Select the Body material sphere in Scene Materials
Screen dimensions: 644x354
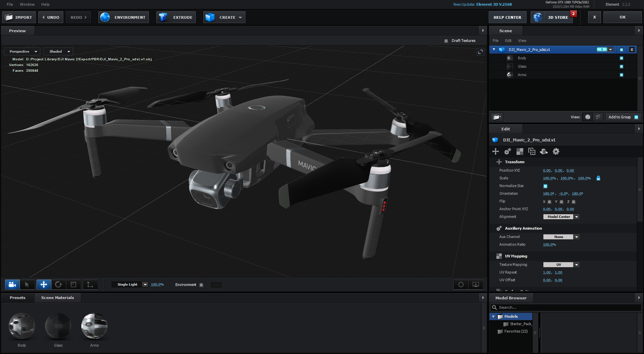(22, 326)
